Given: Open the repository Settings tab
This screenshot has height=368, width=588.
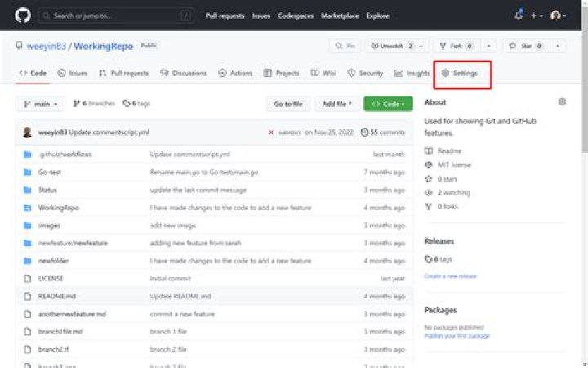Looking at the screenshot, I should [x=460, y=73].
